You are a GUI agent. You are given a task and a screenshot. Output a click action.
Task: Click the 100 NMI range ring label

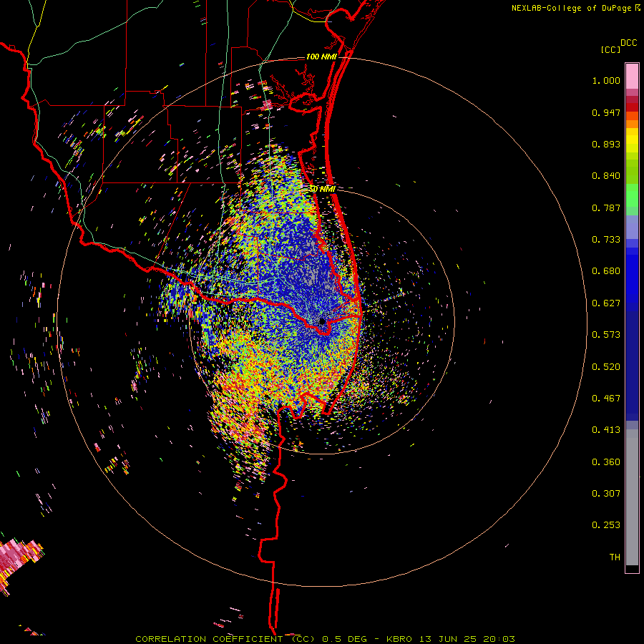[x=321, y=57]
